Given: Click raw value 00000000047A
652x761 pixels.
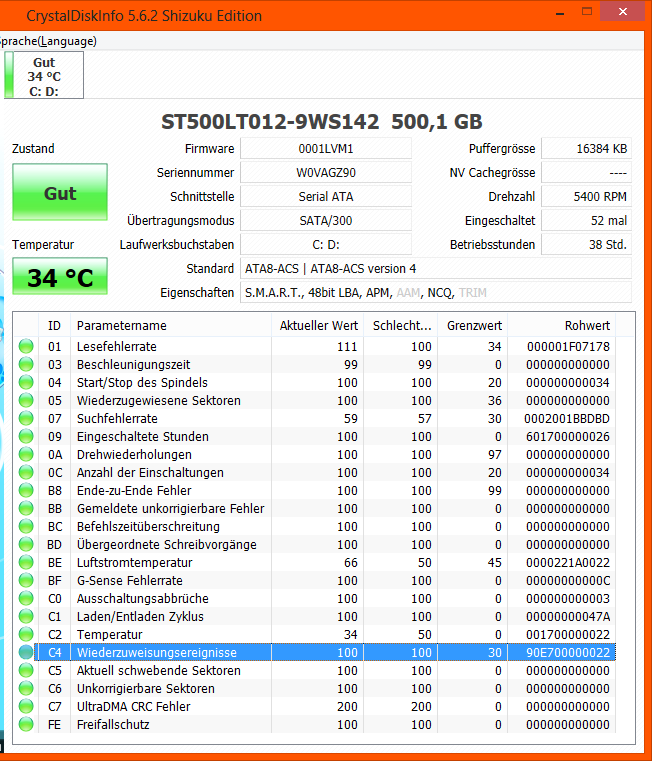Looking at the screenshot, I should coord(568,616).
